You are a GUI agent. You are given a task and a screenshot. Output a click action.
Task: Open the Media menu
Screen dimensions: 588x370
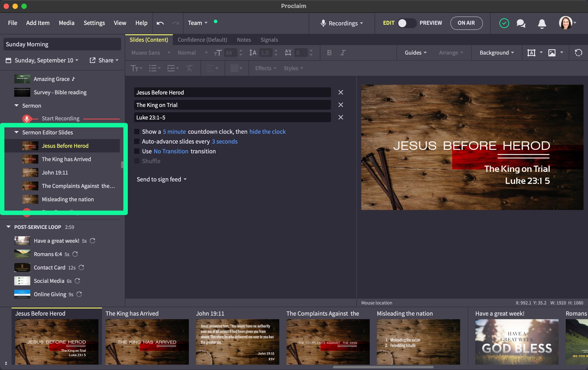[66, 23]
